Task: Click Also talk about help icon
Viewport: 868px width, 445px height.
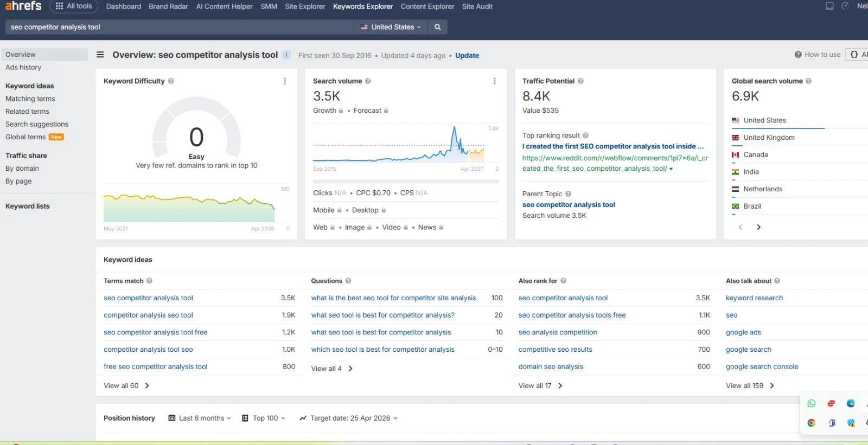Action: 777,281
